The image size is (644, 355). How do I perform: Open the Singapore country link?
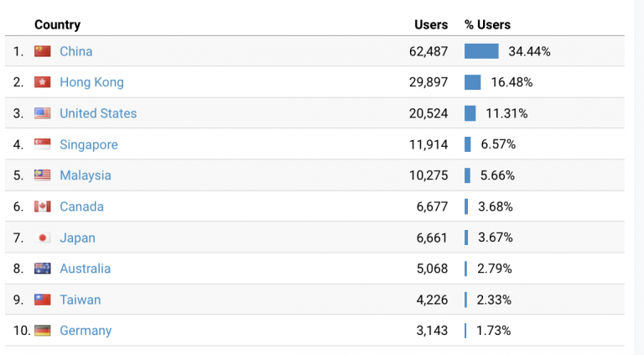click(x=89, y=144)
